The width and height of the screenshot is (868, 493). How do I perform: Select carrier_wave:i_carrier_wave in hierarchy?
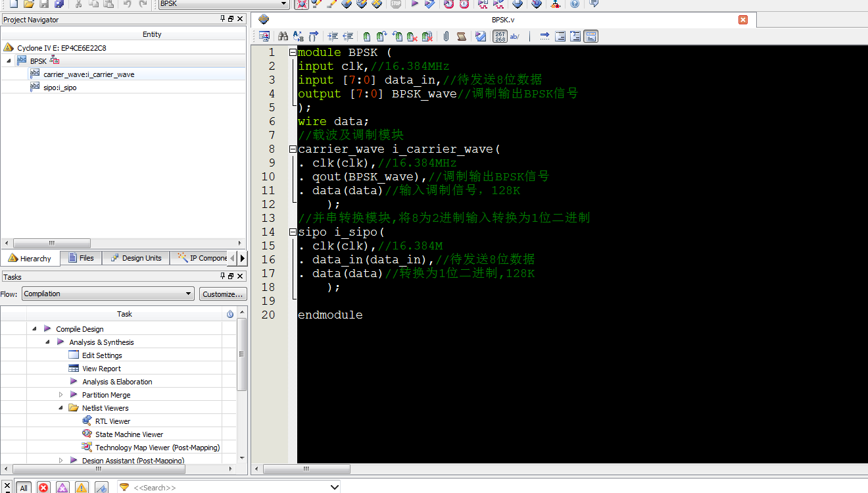[x=89, y=74]
